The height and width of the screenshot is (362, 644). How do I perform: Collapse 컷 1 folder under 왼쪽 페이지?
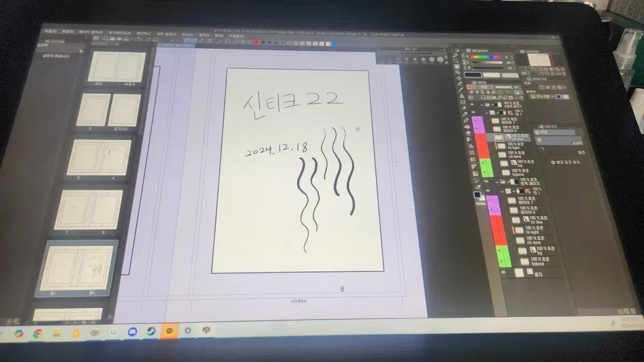point(502,191)
